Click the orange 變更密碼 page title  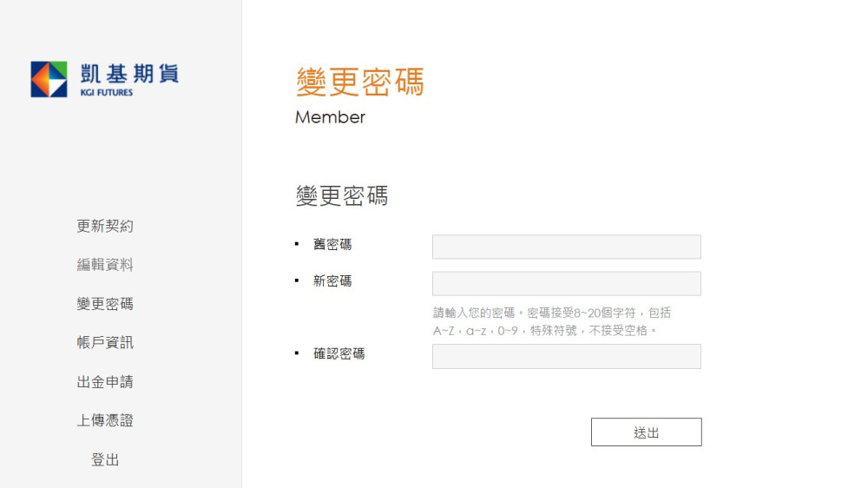tap(360, 82)
